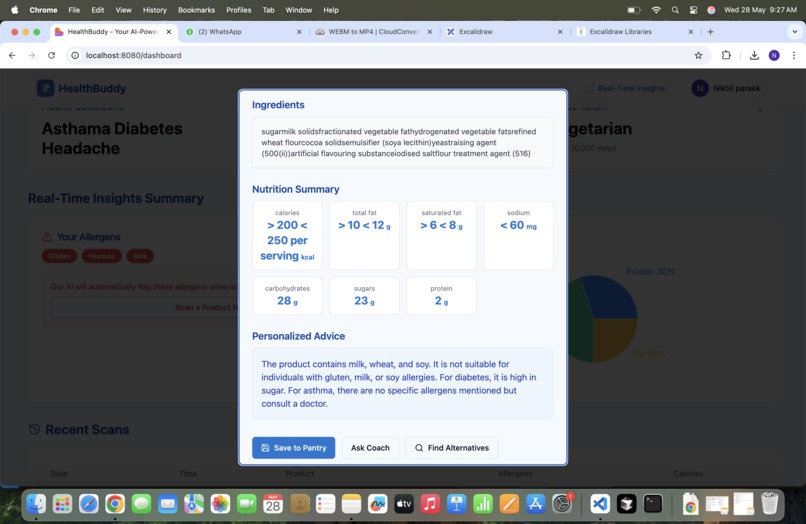
Task: Open the File menu
Action: (74, 10)
